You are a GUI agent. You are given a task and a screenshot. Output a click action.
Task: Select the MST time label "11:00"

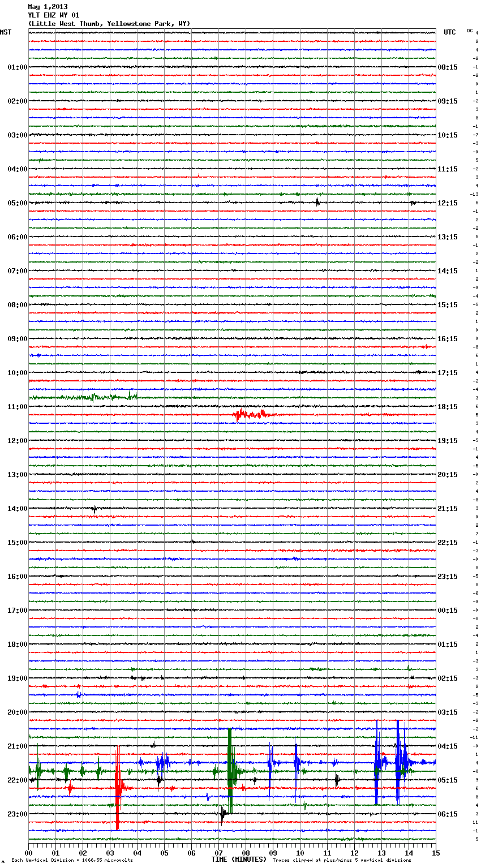tap(17, 407)
